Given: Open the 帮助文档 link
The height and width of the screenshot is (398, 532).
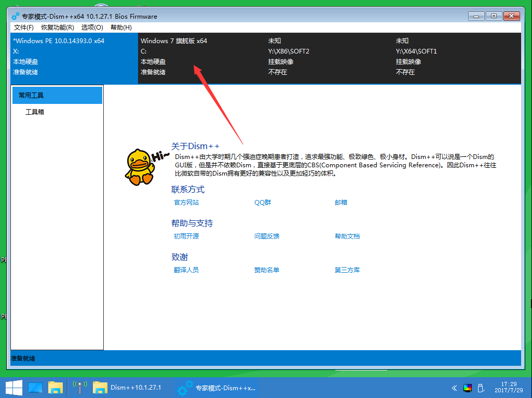Looking at the screenshot, I should coord(347,236).
